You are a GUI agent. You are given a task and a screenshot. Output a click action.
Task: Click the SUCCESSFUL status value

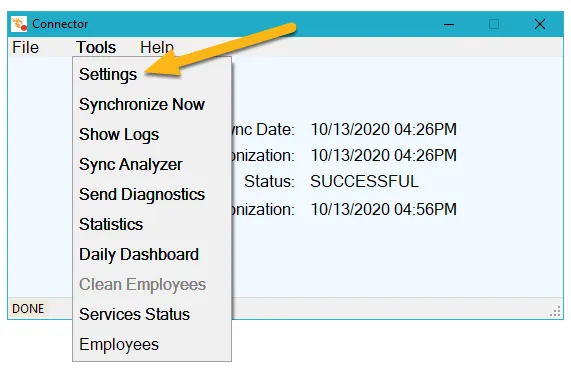[364, 181]
